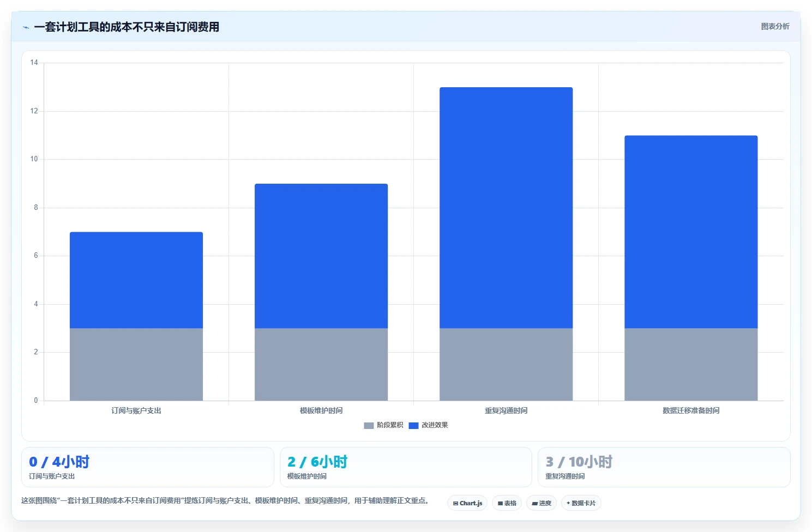The image size is (812, 532).
Task: Click the y-axis value 8
Action: pos(36,208)
